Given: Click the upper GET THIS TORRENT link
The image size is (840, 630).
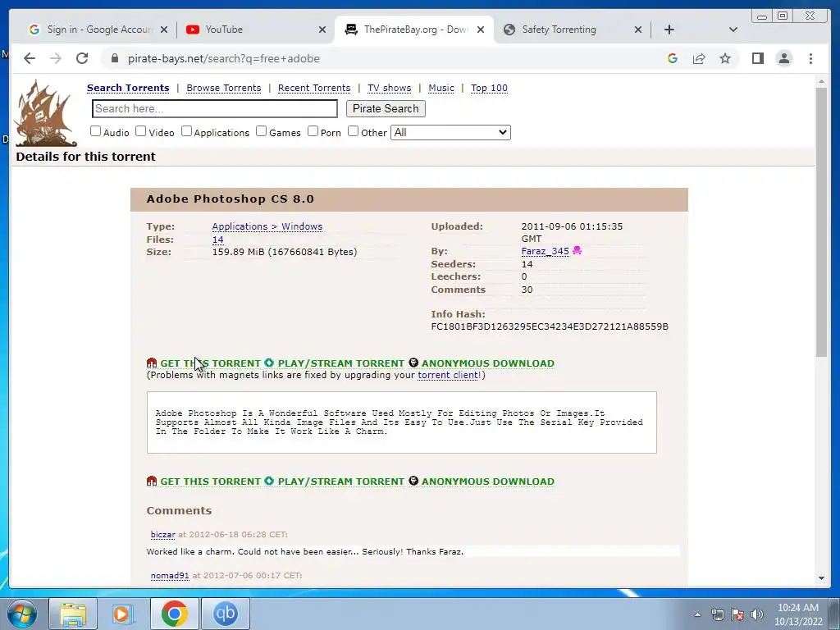Looking at the screenshot, I should click(x=211, y=363).
